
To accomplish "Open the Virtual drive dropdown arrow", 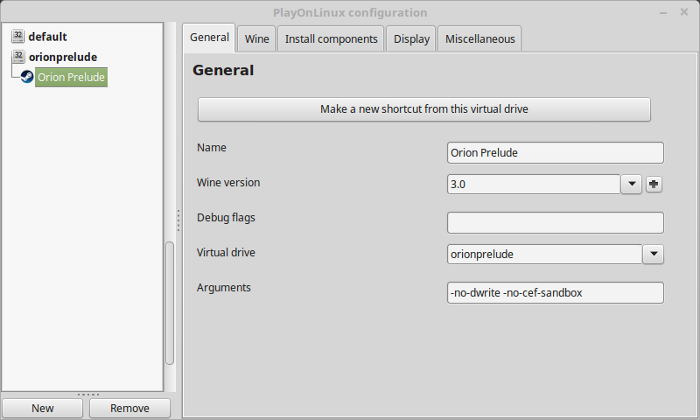I will click(653, 254).
